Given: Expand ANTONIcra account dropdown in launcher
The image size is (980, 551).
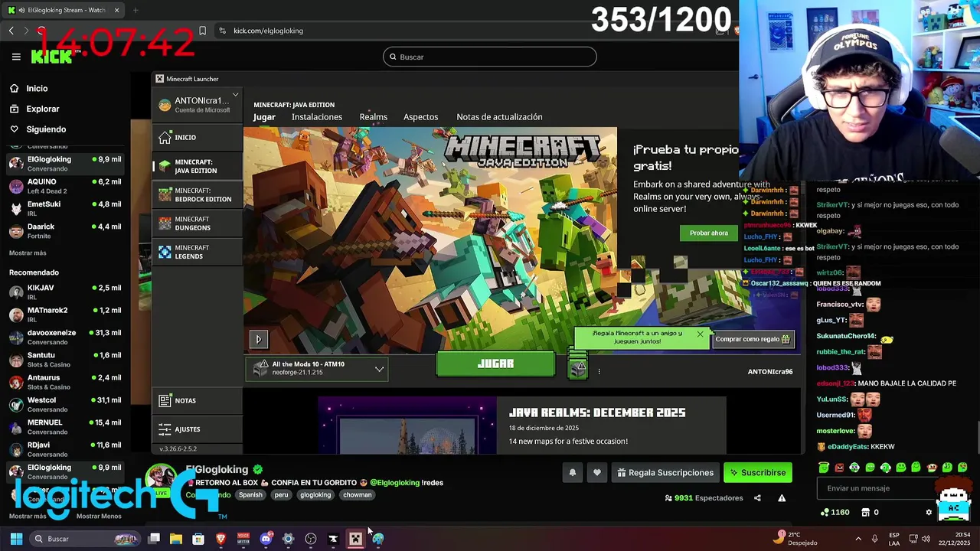Looking at the screenshot, I should (x=235, y=96).
